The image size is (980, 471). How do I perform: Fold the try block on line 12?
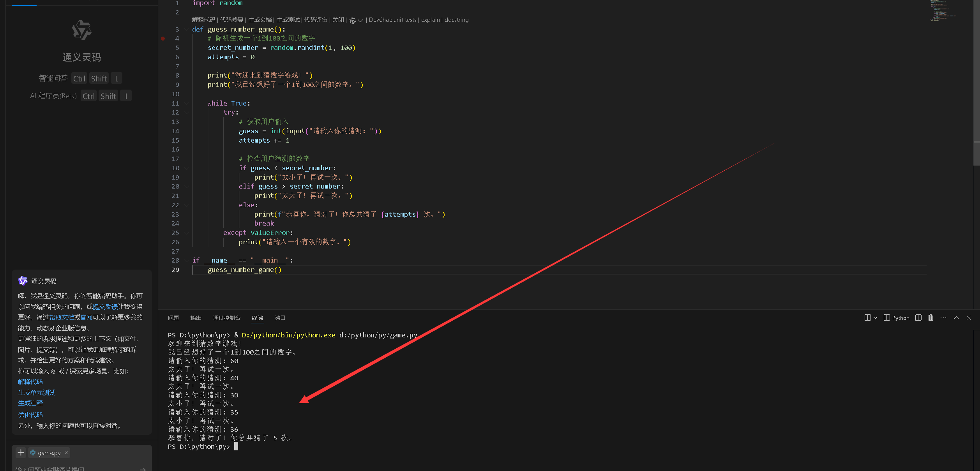[x=187, y=112]
